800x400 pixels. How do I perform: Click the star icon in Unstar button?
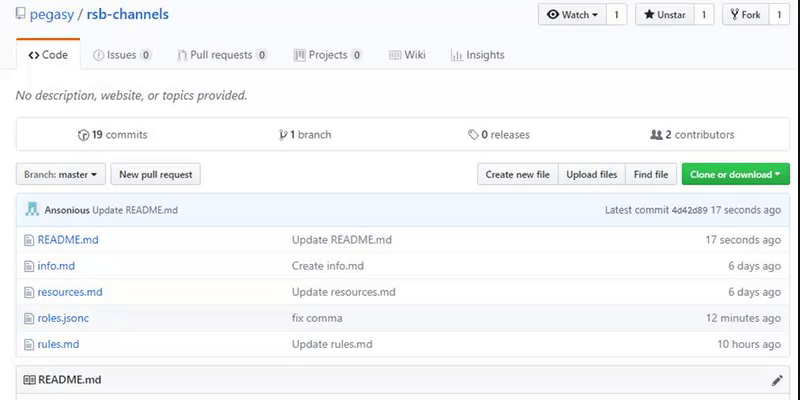pos(649,15)
